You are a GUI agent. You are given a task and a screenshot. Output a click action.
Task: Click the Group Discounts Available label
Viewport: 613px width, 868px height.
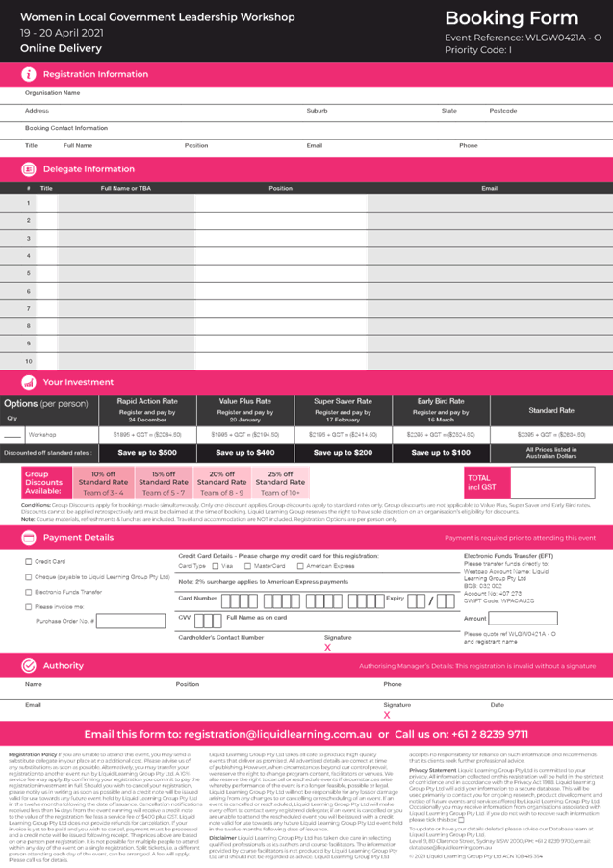tap(46, 483)
